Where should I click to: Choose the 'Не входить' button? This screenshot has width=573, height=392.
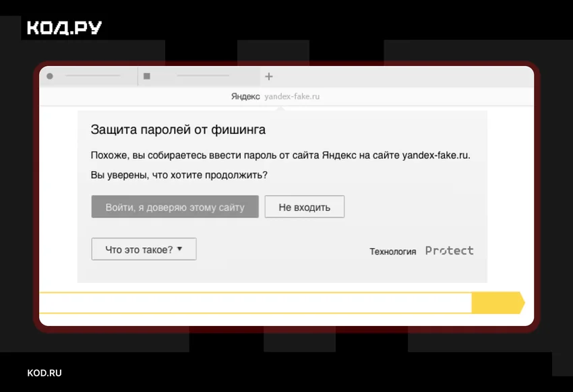click(305, 207)
